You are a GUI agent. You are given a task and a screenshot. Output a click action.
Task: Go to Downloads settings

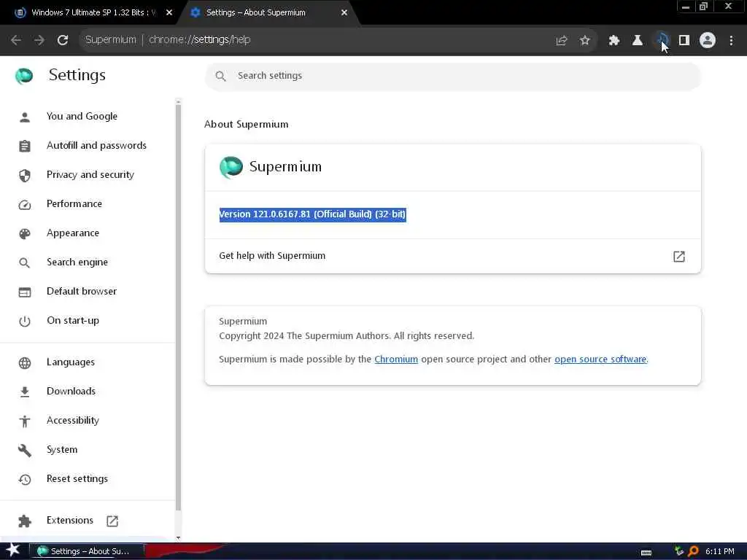(71, 391)
